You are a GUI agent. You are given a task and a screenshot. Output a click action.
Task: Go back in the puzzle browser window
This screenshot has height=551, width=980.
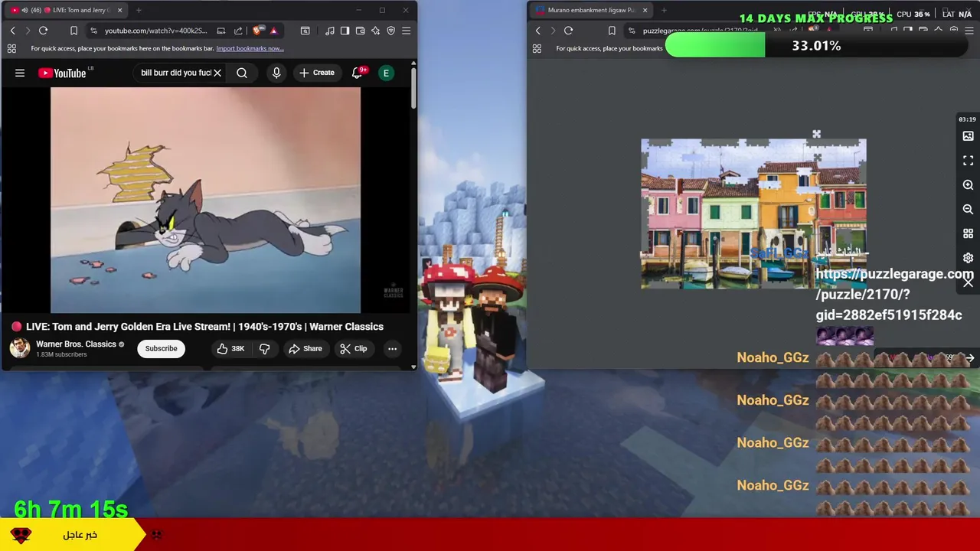click(537, 31)
